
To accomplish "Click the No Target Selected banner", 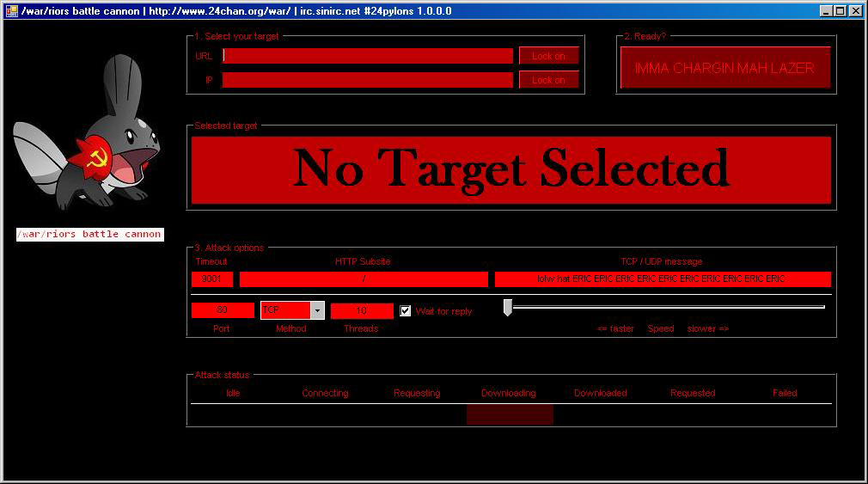I will pos(511,170).
